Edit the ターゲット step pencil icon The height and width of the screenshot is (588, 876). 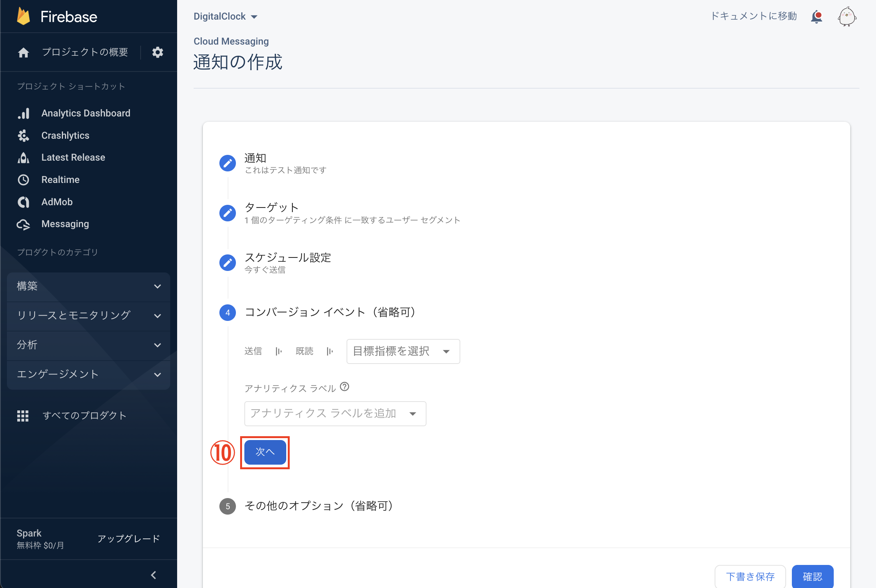coord(227,213)
